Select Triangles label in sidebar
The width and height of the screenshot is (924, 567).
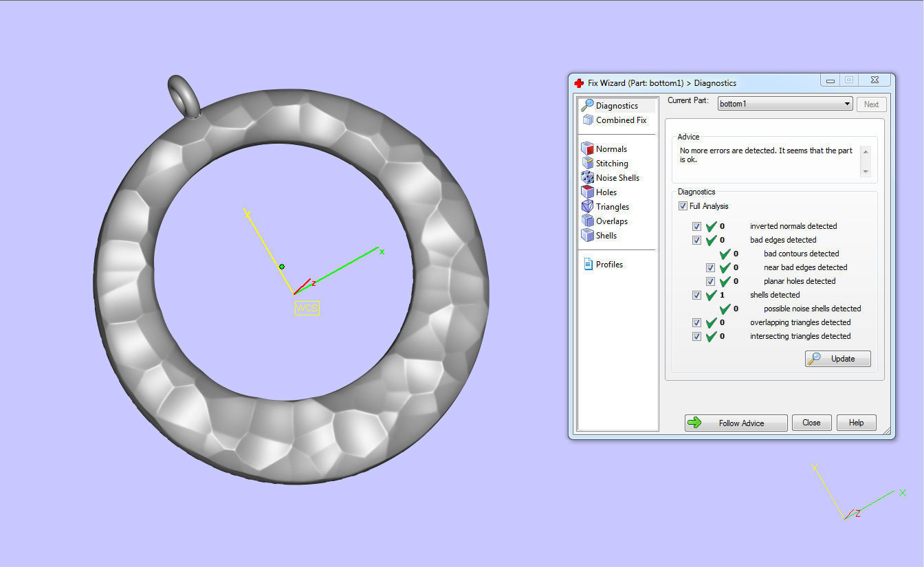pyautogui.click(x=613, y=207)
